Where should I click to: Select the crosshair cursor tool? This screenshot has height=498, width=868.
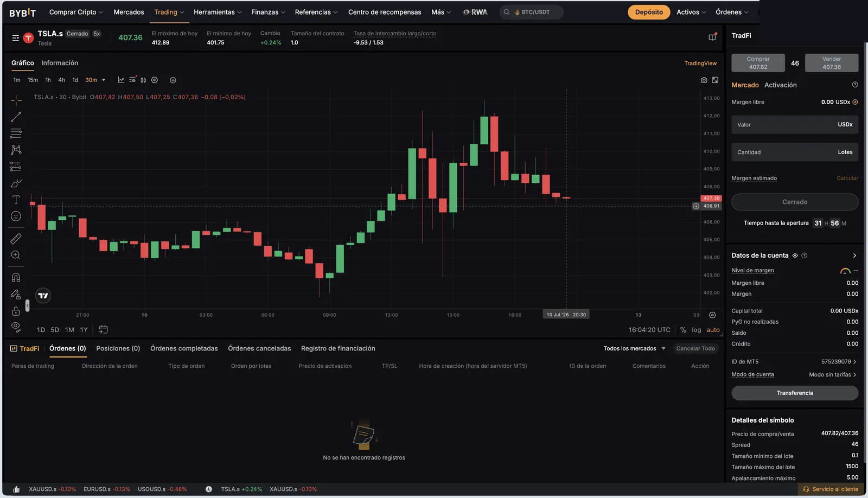tap(16, 100)
